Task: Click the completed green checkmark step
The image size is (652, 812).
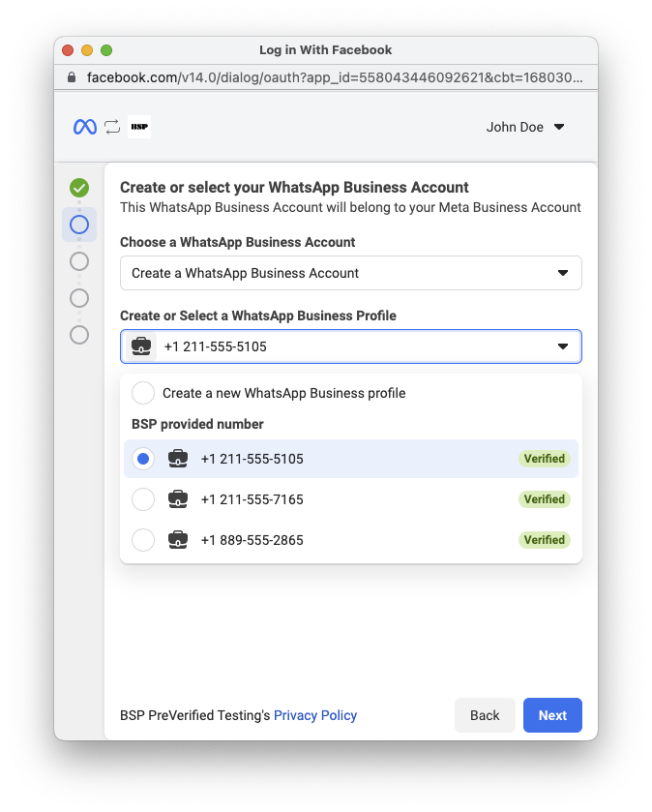Action: pos(79,188)
